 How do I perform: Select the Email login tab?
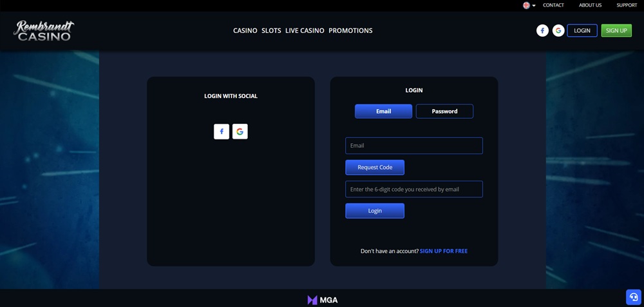(x=384, y=111)
